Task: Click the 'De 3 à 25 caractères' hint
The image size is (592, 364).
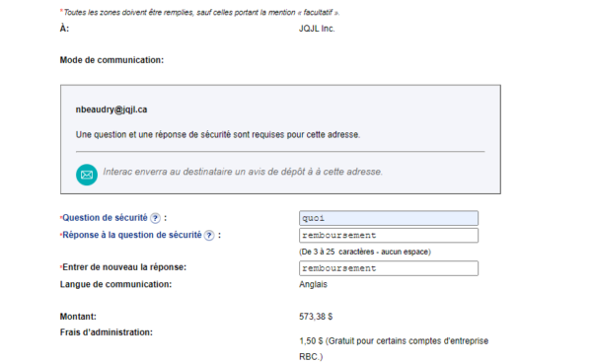Action: (x=365, y=252)
